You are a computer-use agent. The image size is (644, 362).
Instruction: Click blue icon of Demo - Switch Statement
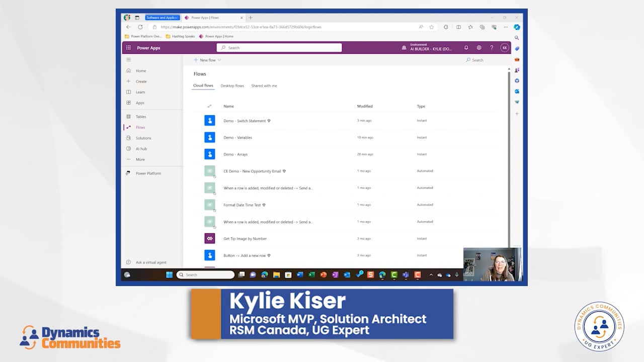pos(210,121)
